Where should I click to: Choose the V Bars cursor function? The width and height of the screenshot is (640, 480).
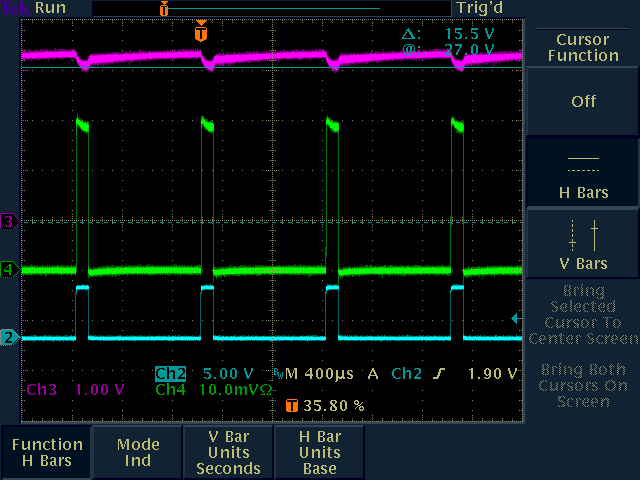(x=583, y=244)
